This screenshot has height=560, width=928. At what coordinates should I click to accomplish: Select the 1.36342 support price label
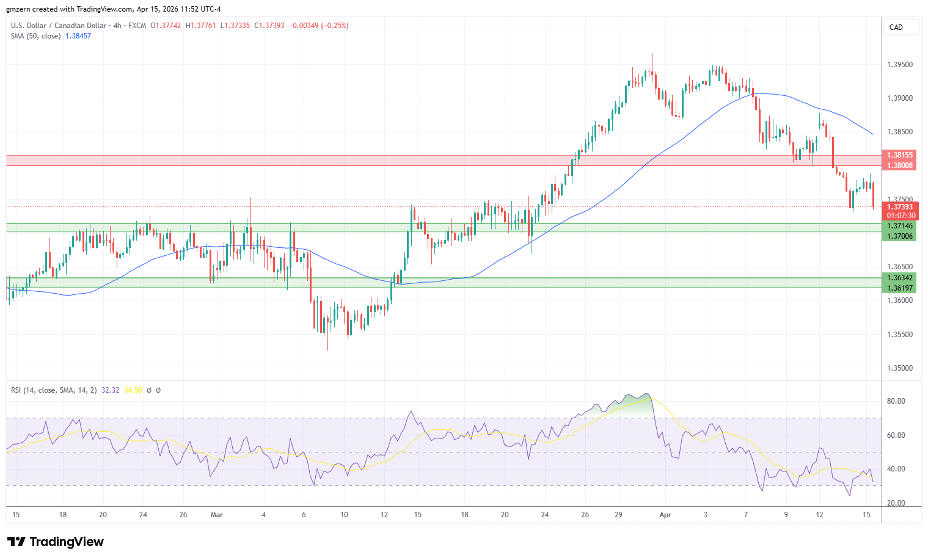click(900, 278)
